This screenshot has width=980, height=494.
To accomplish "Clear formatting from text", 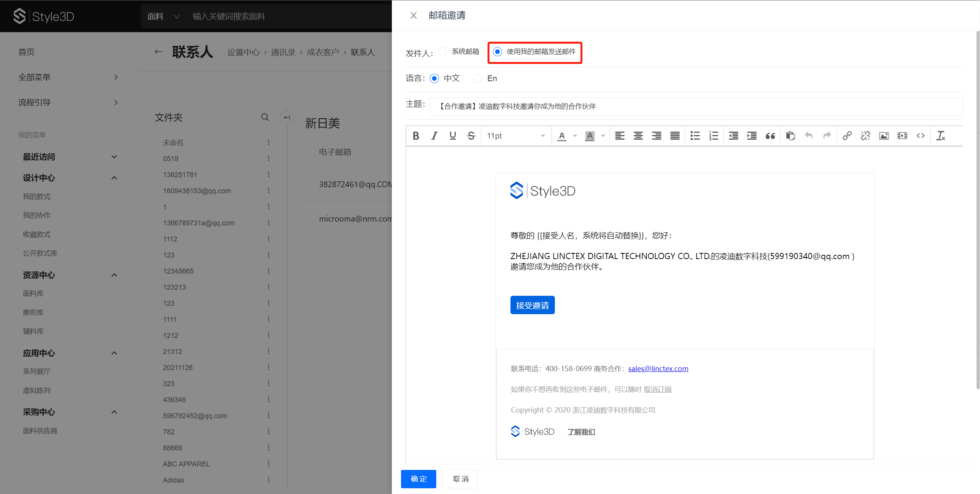I will pos(941,136).
